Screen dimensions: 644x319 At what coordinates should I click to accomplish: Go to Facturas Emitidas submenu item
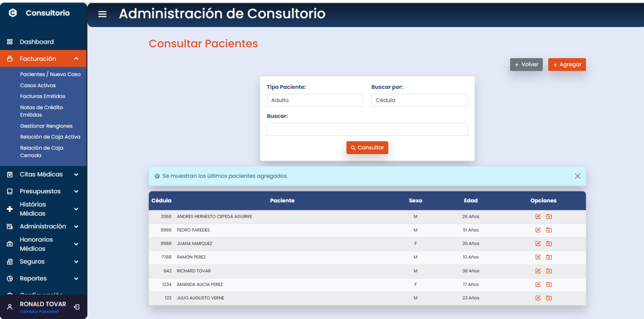(42, 96)
